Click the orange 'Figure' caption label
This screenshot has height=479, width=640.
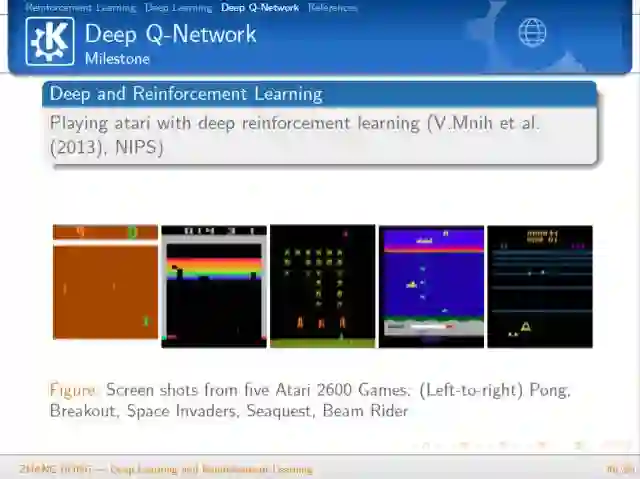[73, 390]
